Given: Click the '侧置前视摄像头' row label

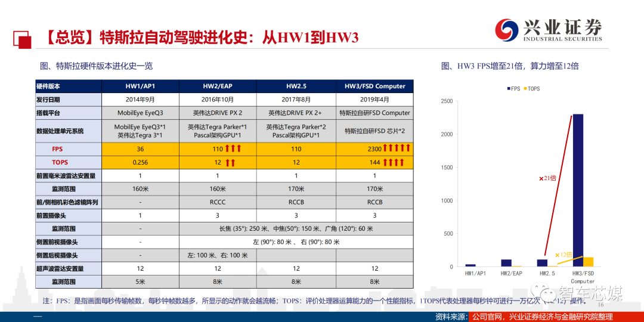Looking at the screenshot, I should 68,242.
